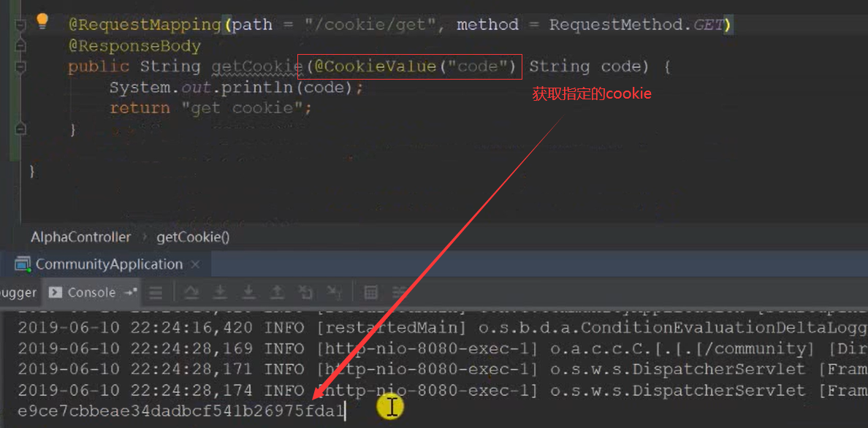The width and height of the screenshot is (868, 428).
Task: Click the @ResponseBody annotation
Action: point(134,45)
